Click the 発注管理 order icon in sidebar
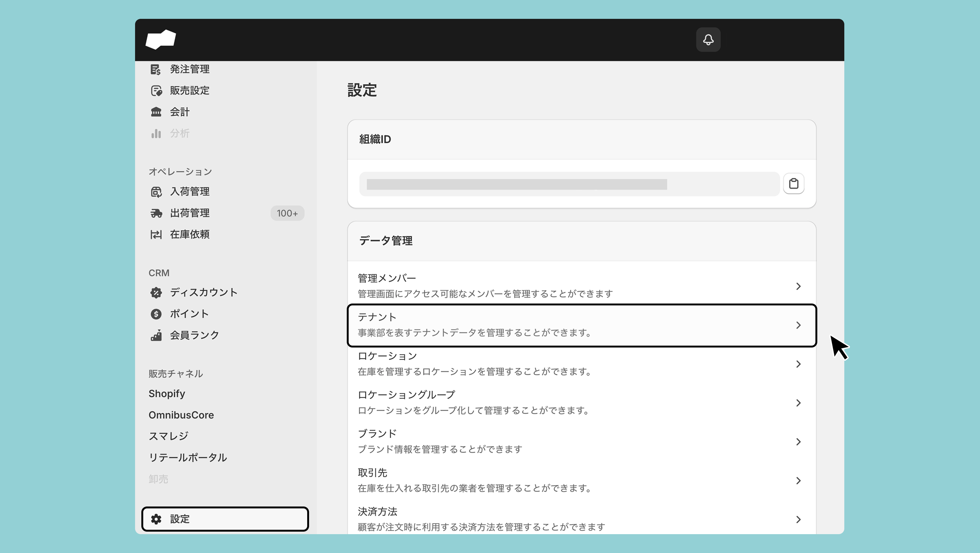980x553 pixels. click(155, 69)
